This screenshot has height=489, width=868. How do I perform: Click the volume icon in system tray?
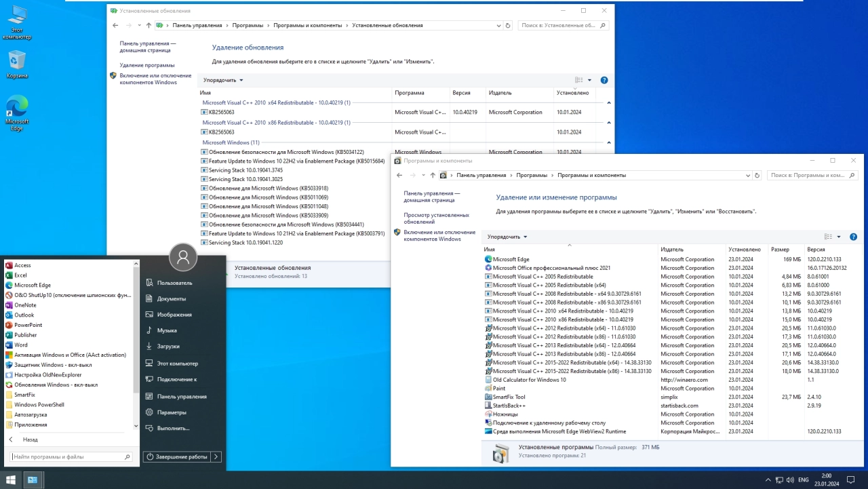789,480
